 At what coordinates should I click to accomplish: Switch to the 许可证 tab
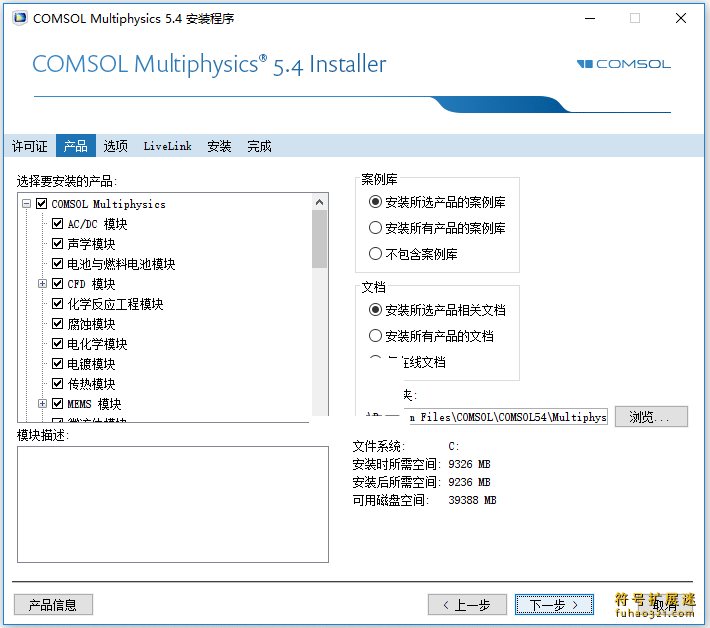pos(30,146)
